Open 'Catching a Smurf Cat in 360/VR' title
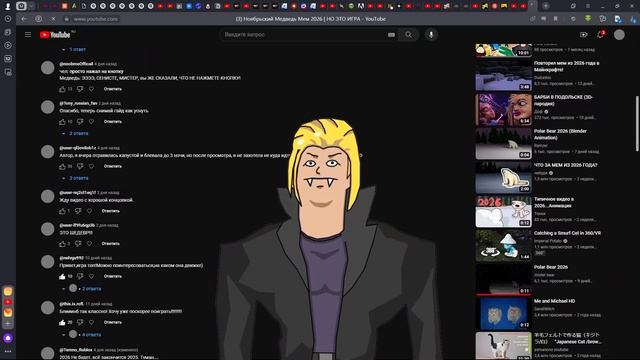The height and width of the screenshot is (360, 640). pyautogui.click(x=567, y=233)
